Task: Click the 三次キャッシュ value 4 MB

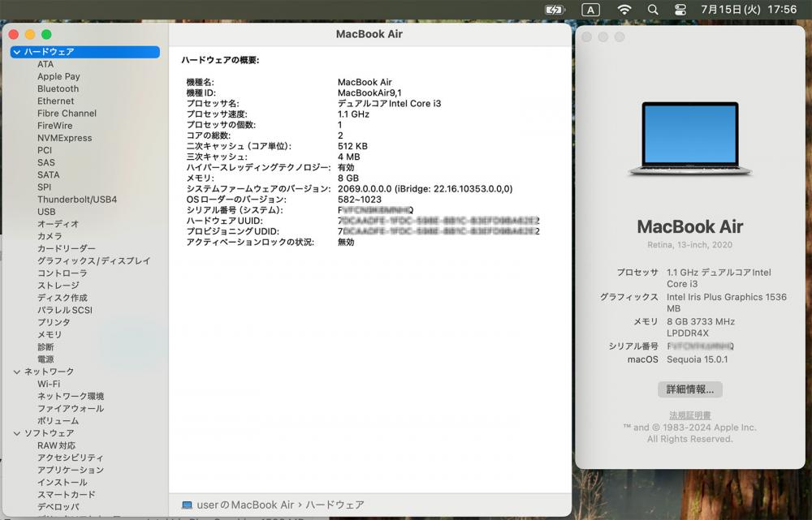Action: tap(348, 157)
